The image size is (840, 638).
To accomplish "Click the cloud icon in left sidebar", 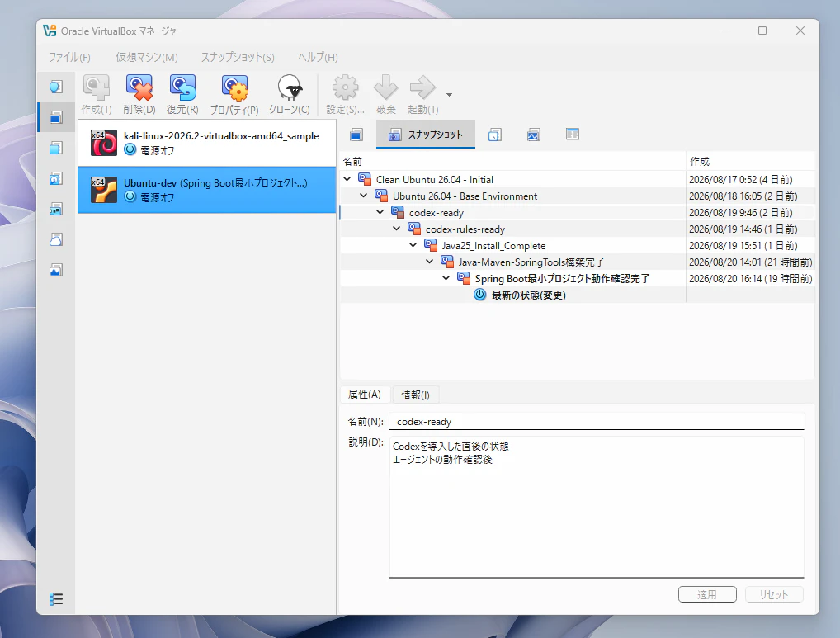I will pyautogui.click(x=56, y=239).
